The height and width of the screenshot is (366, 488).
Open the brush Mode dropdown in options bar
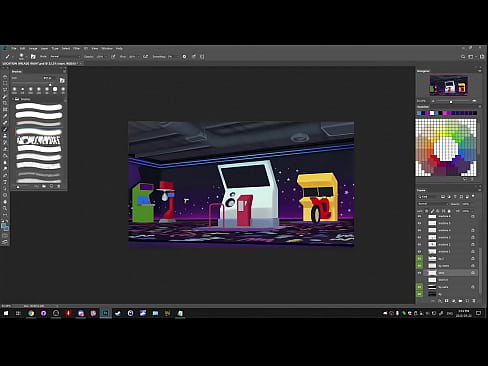click(x=65, y=57)
